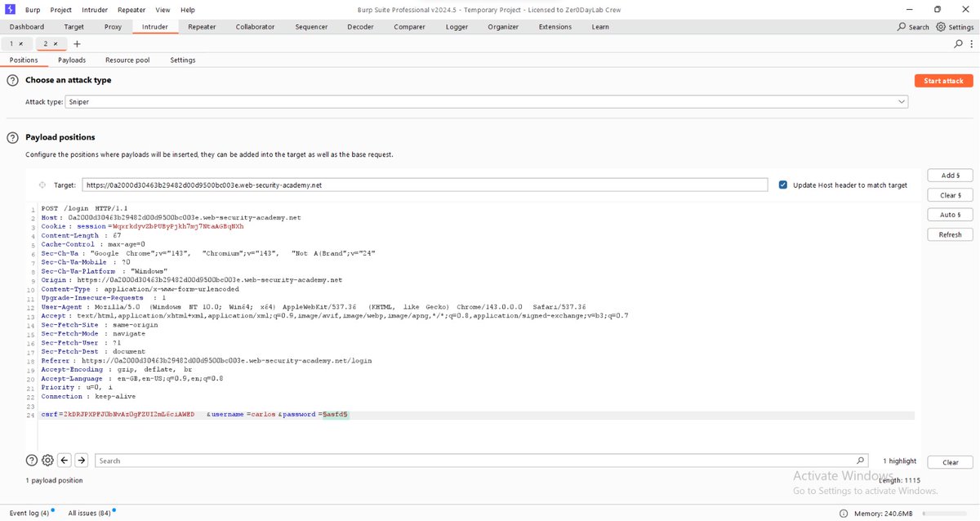Expand the Attack type Sniper dropdown
980x521 pixels.
coord(902,102)
